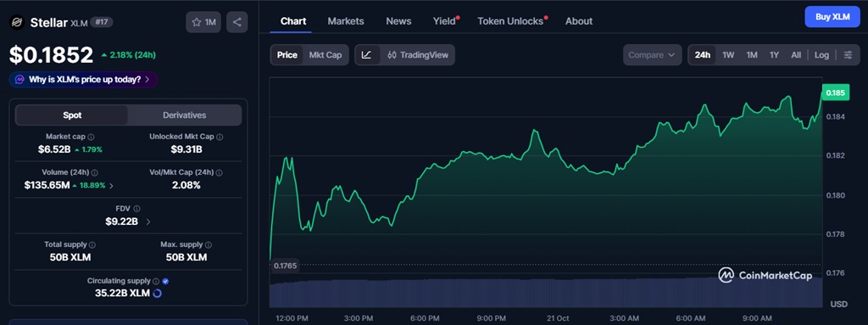Click Volume (24h) info icon
The width and height of the screenshot is (868, 325).
point(94,173)
